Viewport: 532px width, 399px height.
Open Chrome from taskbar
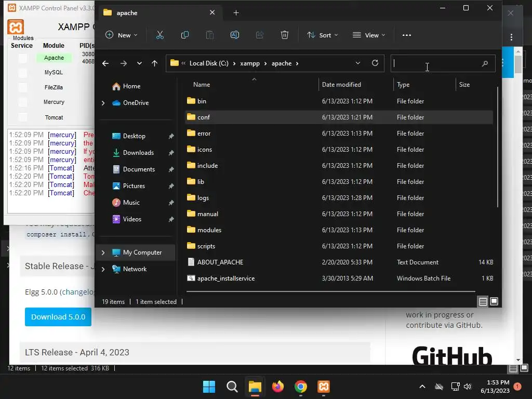point(301,387)
